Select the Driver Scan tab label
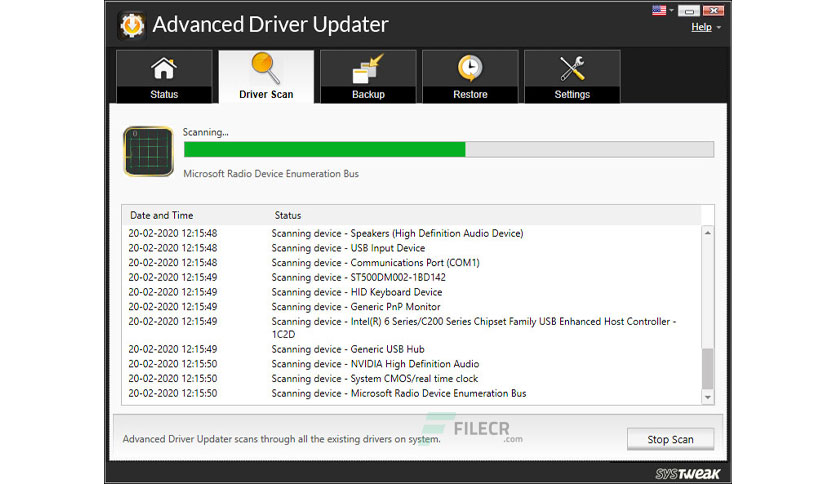Screen dimensions: 836x484 tap(266, 94)
